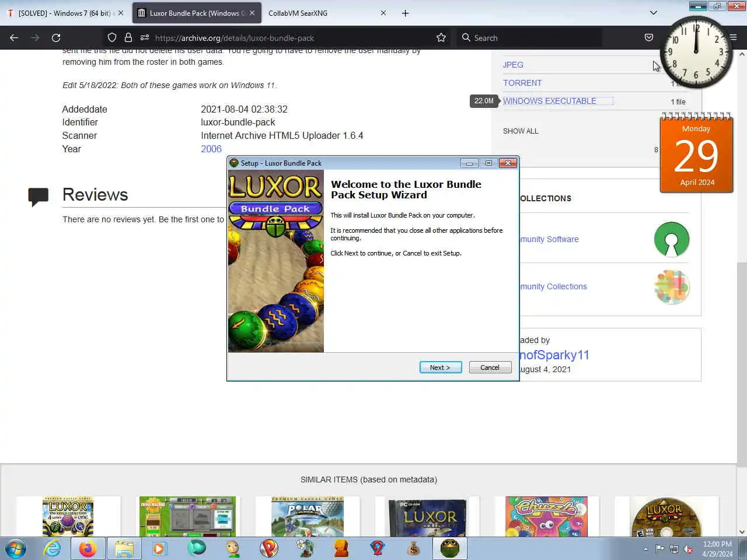
Task: Open the bald character head taskbar icon
Action: coord(233,548)
